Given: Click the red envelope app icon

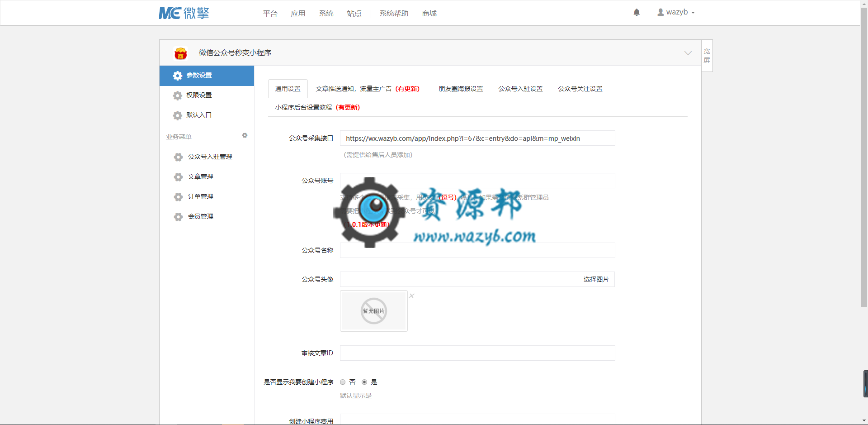Looking at the screenshot, I should click(x=180, y=53).
